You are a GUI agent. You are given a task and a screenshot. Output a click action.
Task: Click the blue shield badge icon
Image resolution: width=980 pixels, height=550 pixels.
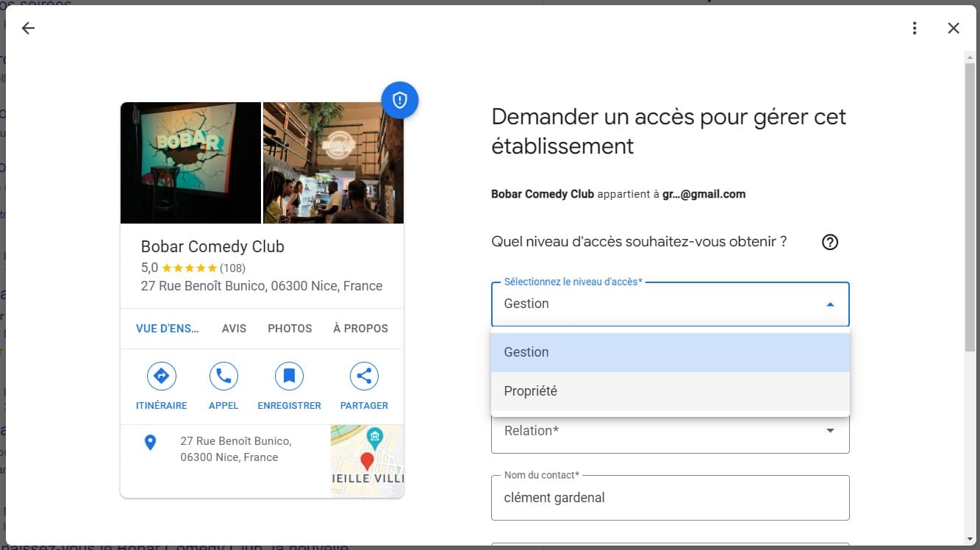click(x=400, y=100)
